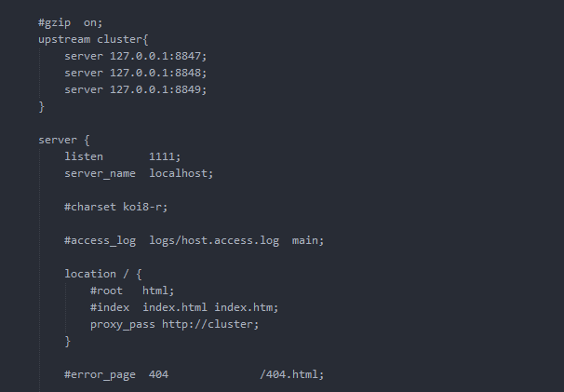Click the '#access_log' commented directive
The height and width of the screenshot is (392, 564).
coord(100,240)
